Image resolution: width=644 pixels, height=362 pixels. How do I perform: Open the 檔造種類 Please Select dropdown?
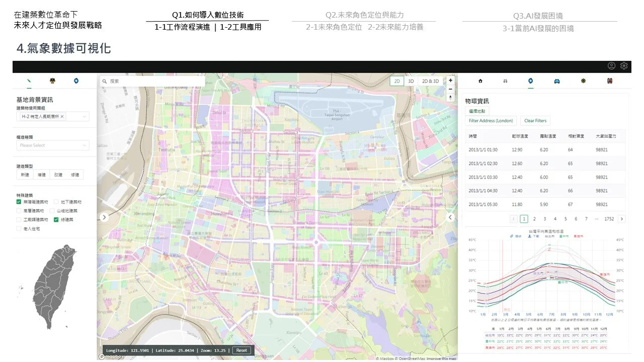[x=53, y=145]
